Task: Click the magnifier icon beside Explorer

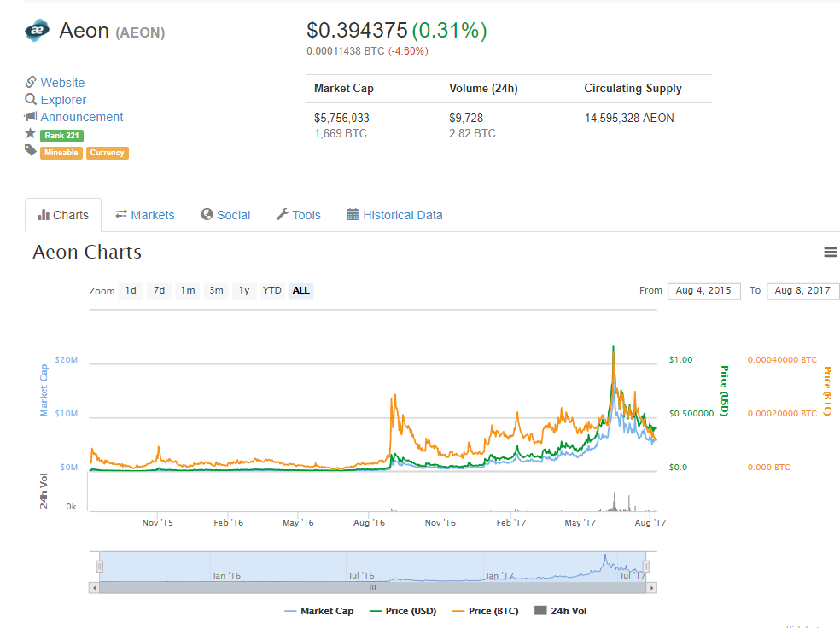Action: (x=31, y=99)
